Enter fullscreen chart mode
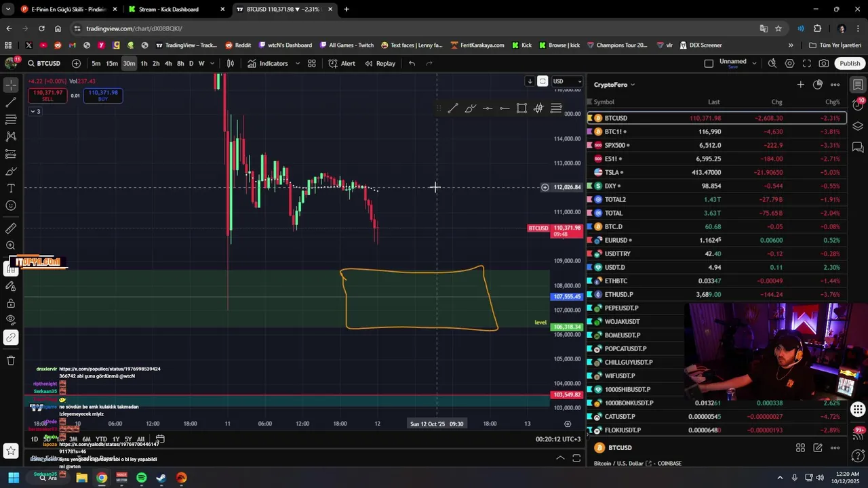The width and height of the screenshot is (868, 488). (x=807, y=63)
